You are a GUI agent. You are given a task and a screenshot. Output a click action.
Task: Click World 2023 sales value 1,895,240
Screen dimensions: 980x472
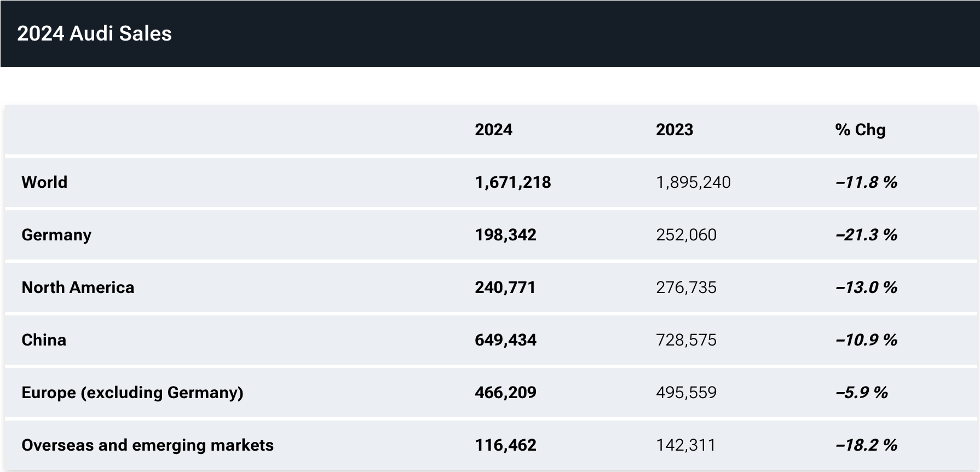click(x=693, y=182)
